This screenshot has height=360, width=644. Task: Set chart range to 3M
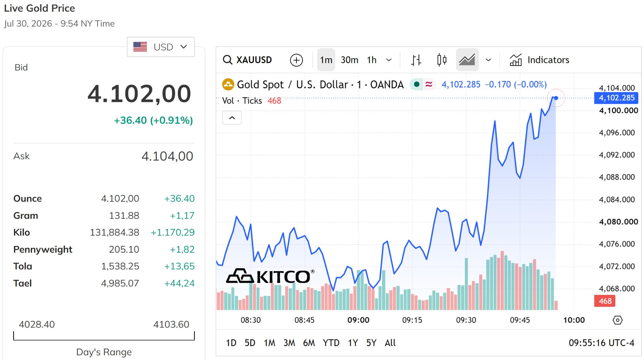coord(289,343)
